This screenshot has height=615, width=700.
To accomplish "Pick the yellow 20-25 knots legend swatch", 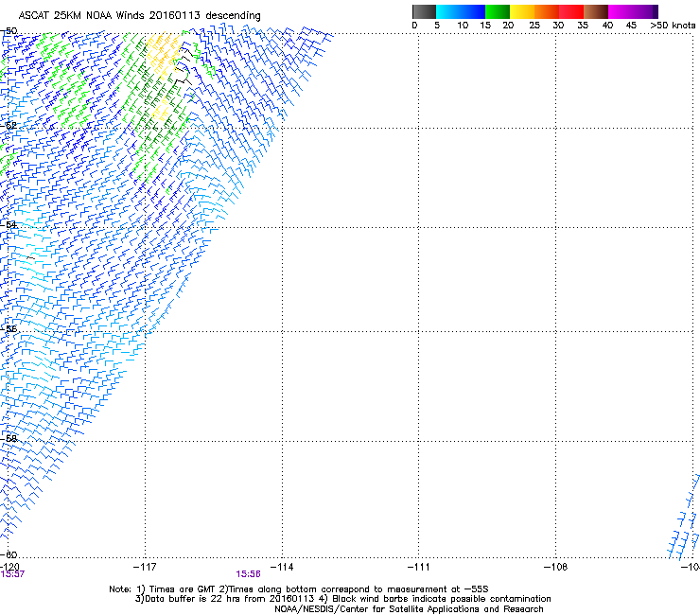I will pos(522,11).
